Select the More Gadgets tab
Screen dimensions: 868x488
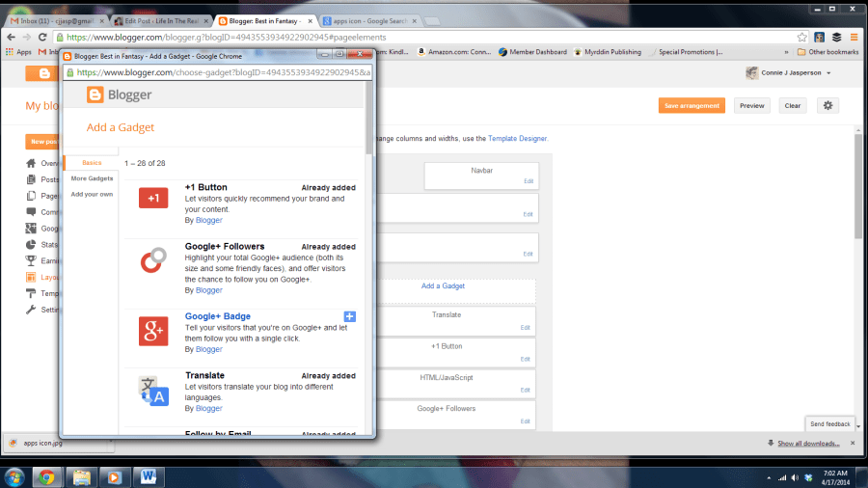click(x=92, y=178)
